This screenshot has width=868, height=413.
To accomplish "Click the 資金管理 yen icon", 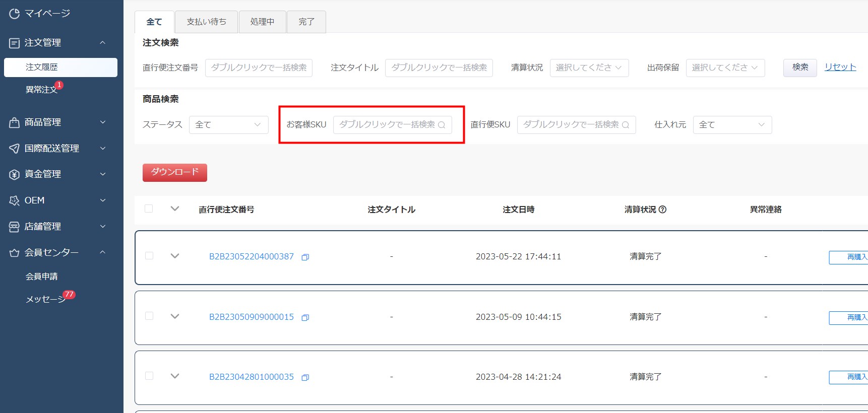I will coord(14,174).
